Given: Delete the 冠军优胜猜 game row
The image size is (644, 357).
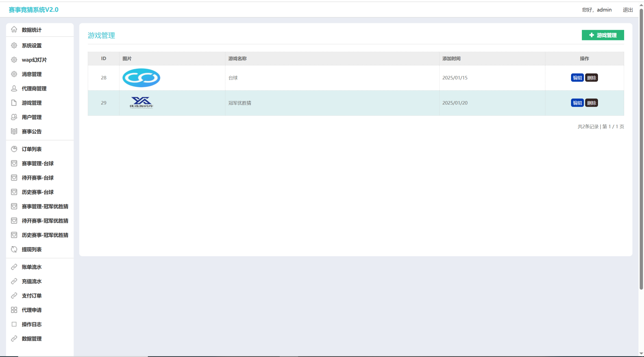Looking at the screenshot, I should 591,103.
